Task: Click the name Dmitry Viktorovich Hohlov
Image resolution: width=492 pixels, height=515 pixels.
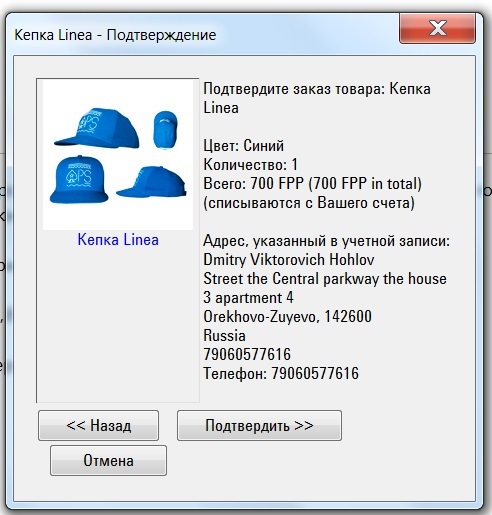Action: (x=289, y=259)
